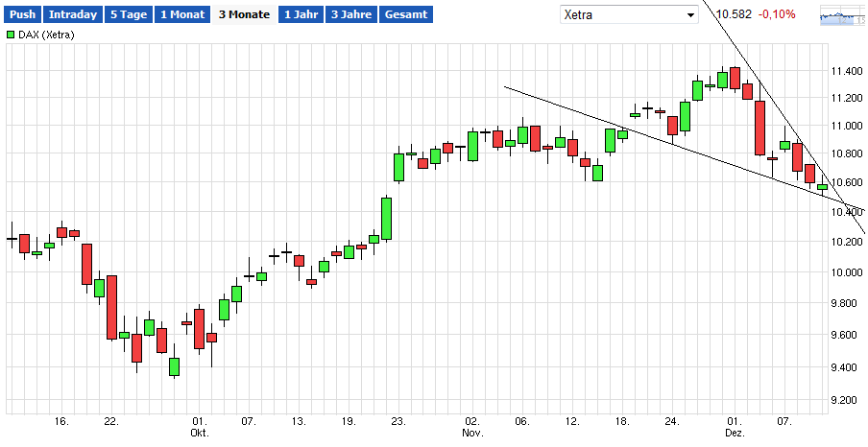This screenshot has height=447, width=868.
Task: Click the 16. date label on the axis
Action: [x=61, y=421]
